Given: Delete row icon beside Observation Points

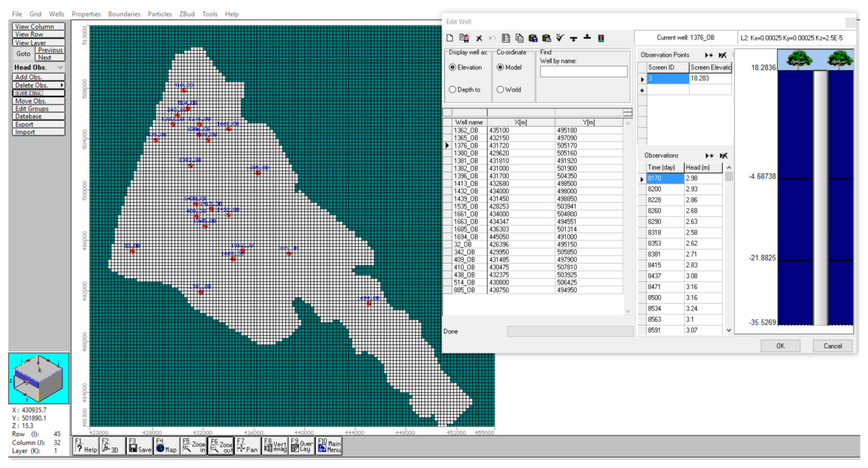Looking at the screenshot, I should point(722,55).
